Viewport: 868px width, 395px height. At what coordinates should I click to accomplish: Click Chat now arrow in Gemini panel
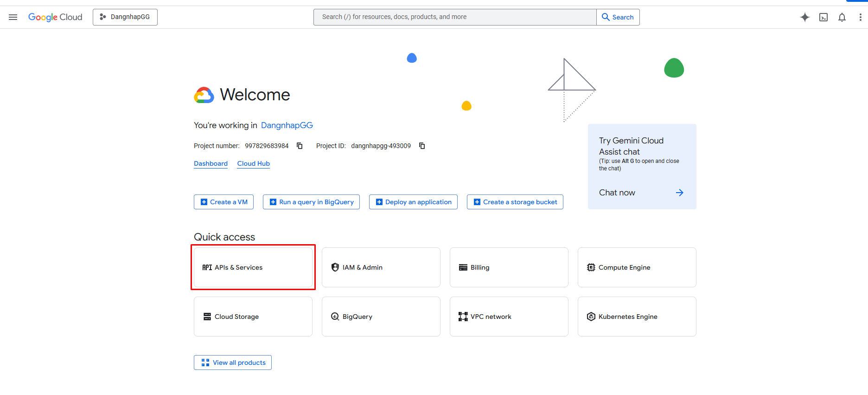(679, 193)
